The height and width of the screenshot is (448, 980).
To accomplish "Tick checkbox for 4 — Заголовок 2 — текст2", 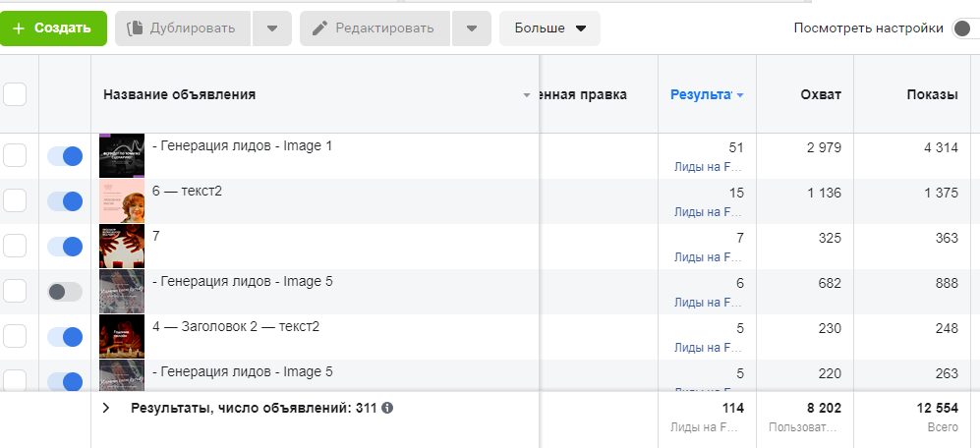I will pyautogui.click(x=15, y=337).
